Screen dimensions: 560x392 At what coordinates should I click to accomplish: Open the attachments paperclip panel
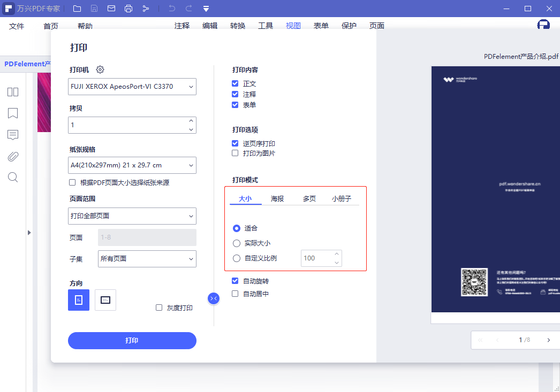pyautogui.click(x=12, y=156)
